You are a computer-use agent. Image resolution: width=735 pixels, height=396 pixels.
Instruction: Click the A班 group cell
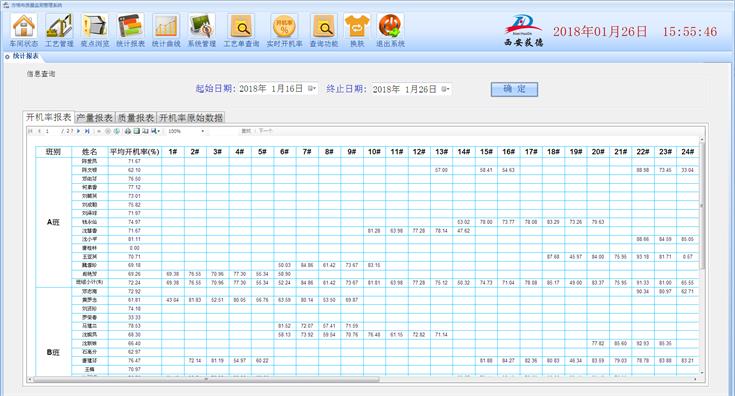click(53, 222)
